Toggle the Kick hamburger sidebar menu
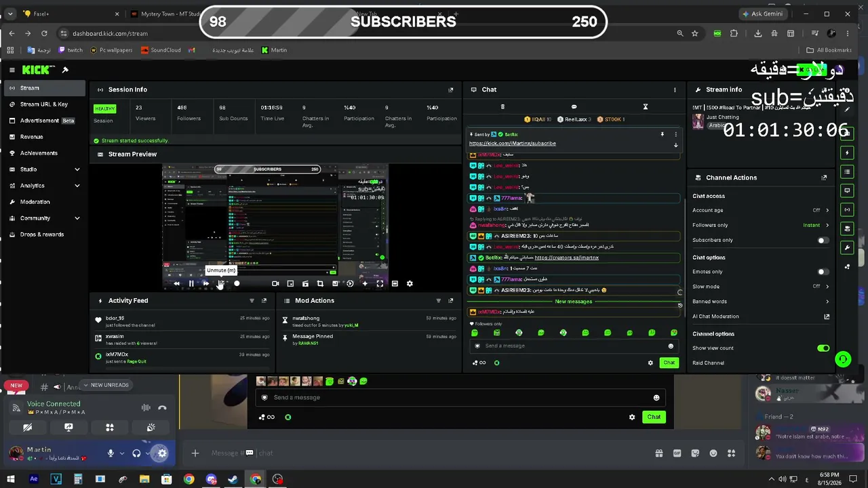 (x=12, y=70)
